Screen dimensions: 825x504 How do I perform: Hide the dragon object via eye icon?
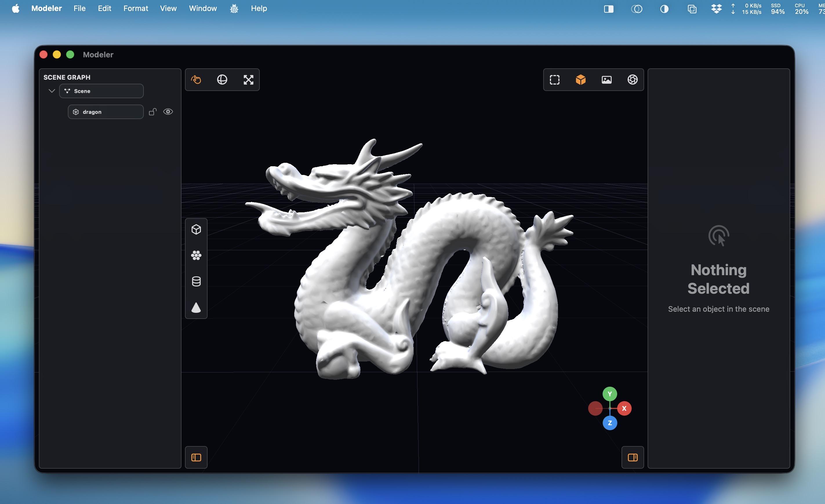[168, 112]
